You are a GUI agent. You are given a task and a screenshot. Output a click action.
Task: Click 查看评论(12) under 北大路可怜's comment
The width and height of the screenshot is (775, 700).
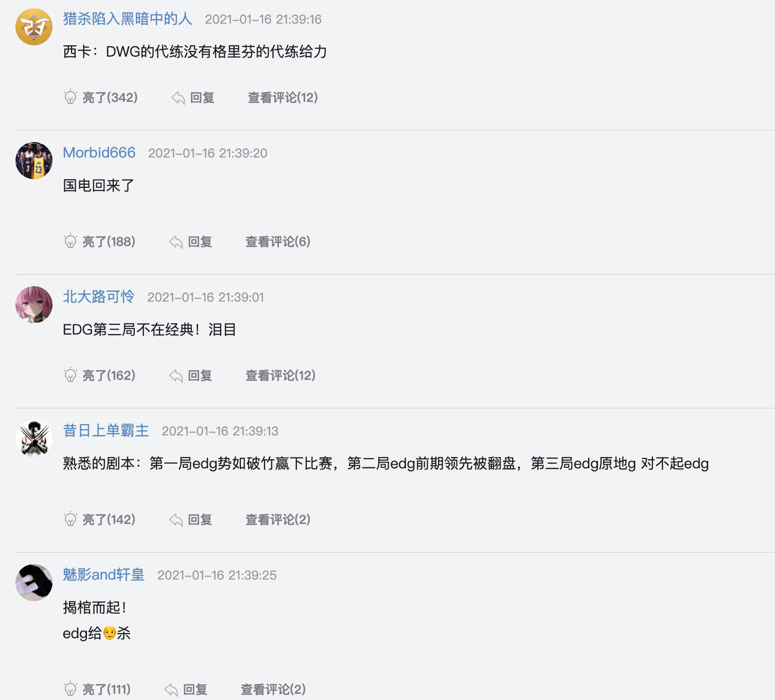pyautogui.click(x=280, y=375)
